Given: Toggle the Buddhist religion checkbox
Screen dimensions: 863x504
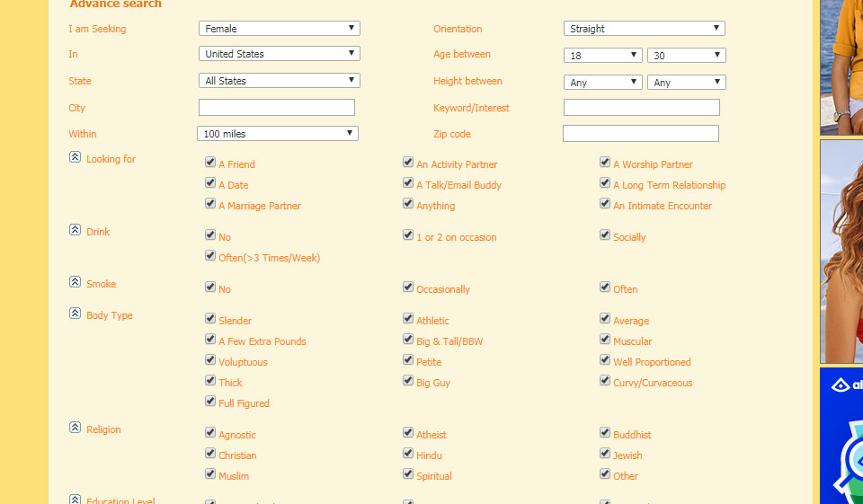Looking at the screenshot, I should point(605,433).
